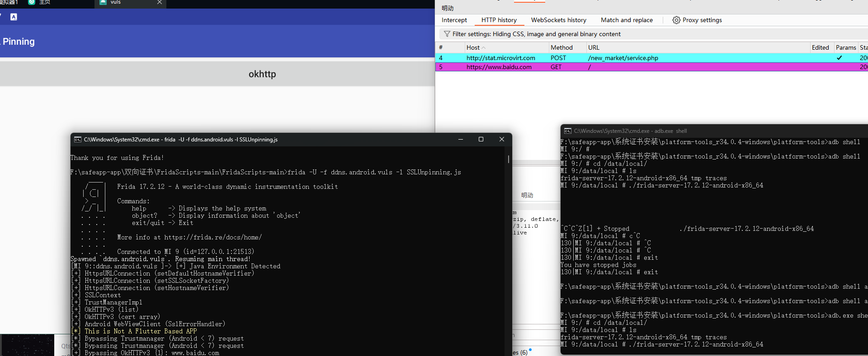Switch to HTTP history tab
This screenshot has height=356, width=868.
[x=499, y=20]
